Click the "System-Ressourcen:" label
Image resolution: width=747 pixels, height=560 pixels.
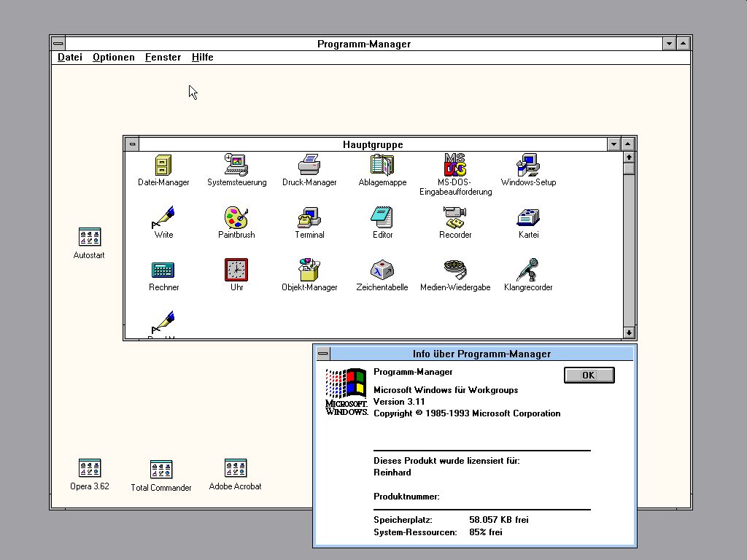point(415,532)
